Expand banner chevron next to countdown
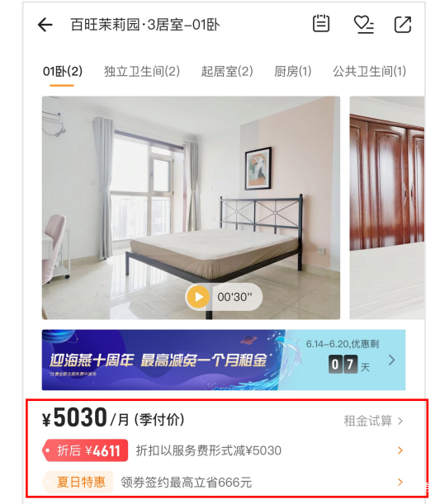Image resolution: width=440 pixels, height=504 pixels. click(x=391, y=360)
